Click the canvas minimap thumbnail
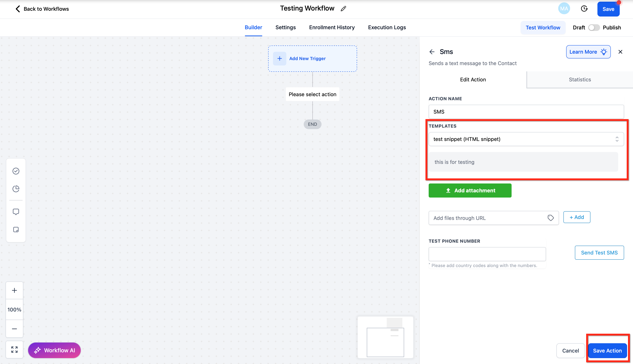 (385, 337)
